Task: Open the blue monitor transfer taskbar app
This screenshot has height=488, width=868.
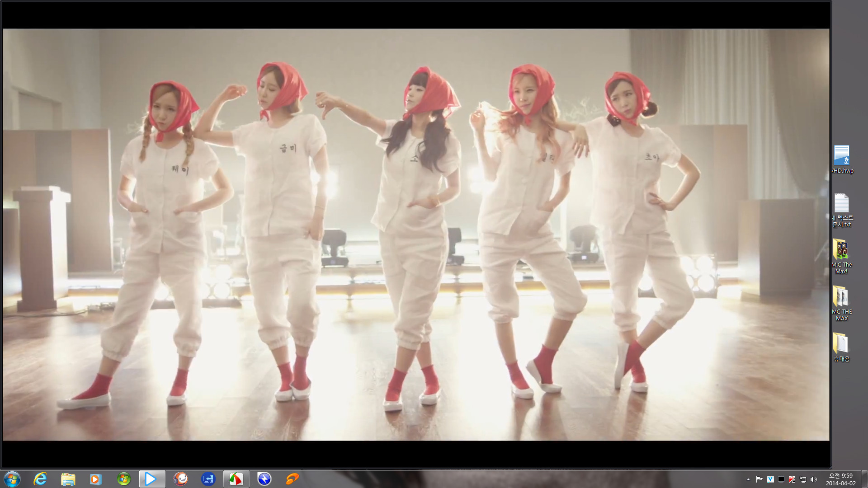Action: [x=208, y=479]
